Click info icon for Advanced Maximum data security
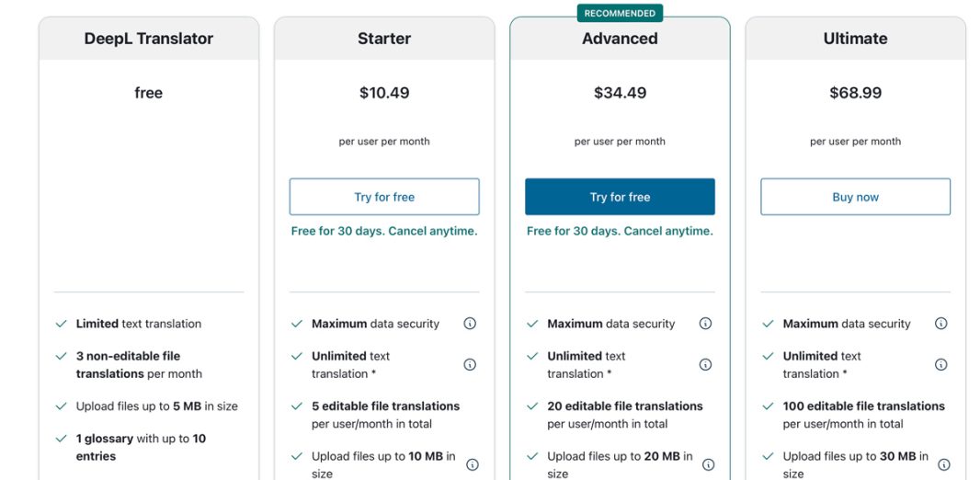This screenshot has height=480, width=980. 706,323
